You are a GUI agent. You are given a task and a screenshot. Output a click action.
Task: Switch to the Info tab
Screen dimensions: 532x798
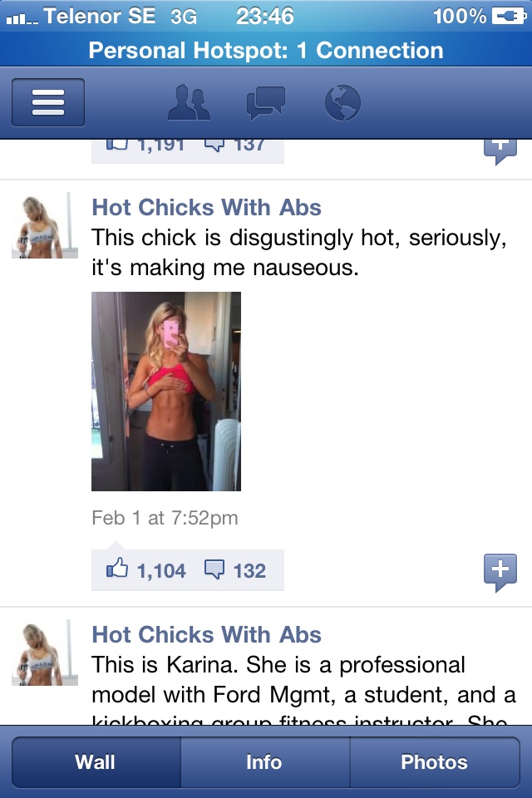point(265,762)
